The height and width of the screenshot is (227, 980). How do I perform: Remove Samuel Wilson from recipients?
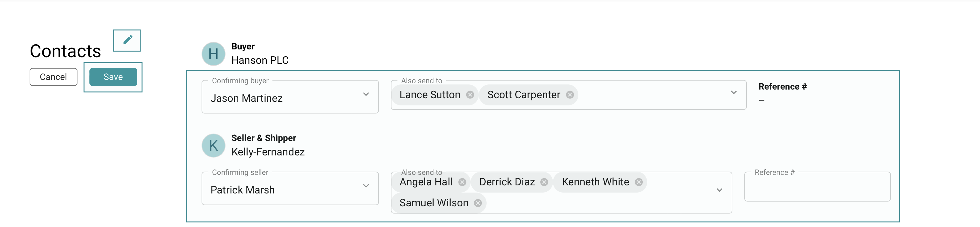point(478,203)
